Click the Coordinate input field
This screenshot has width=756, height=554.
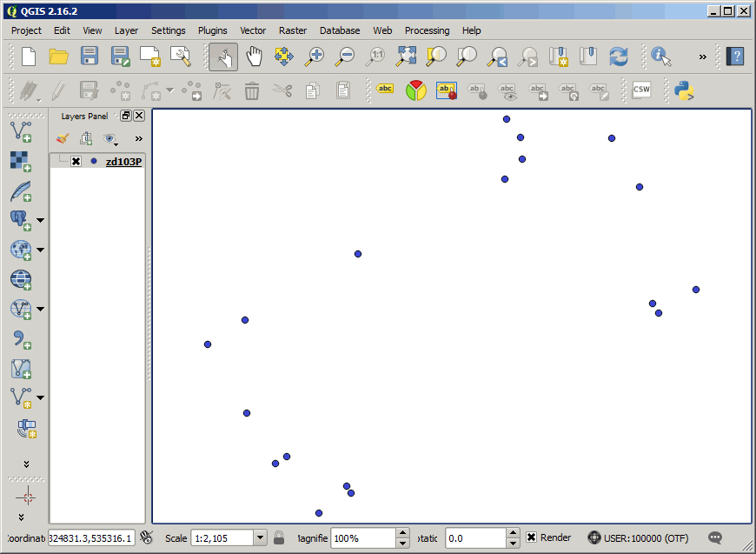(90, 537)
